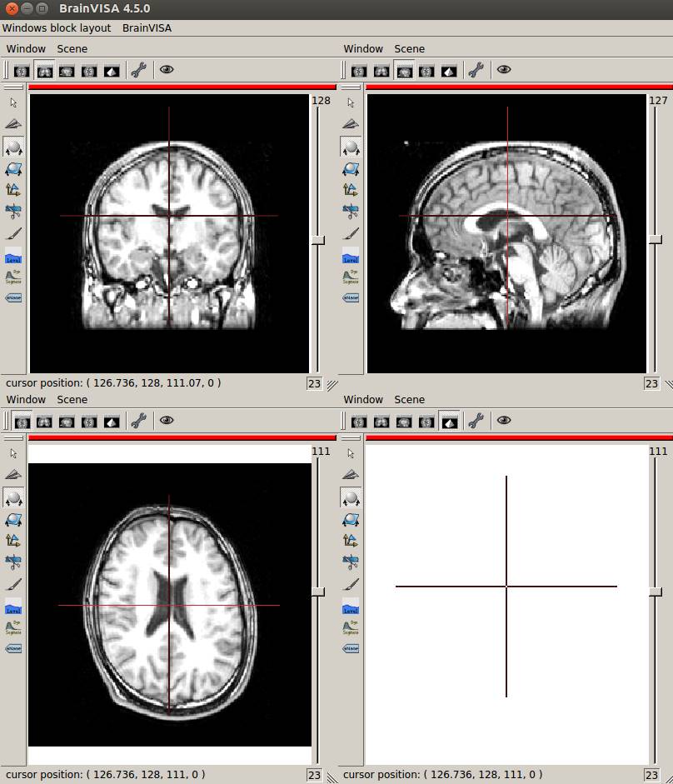Click the 23 button below the coronal view
This screenshot has height=784, width=673.
[314, 384]
